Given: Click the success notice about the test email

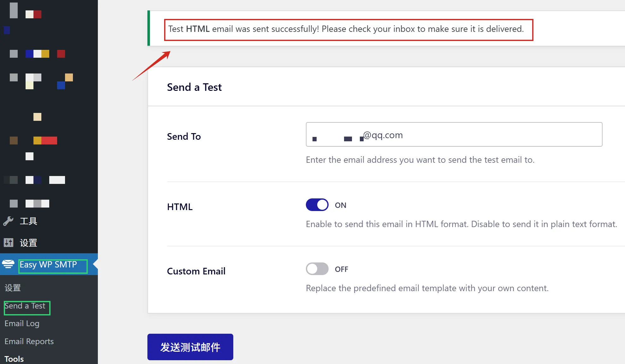Looking at the screenshot, I should (x=346, y=29).
